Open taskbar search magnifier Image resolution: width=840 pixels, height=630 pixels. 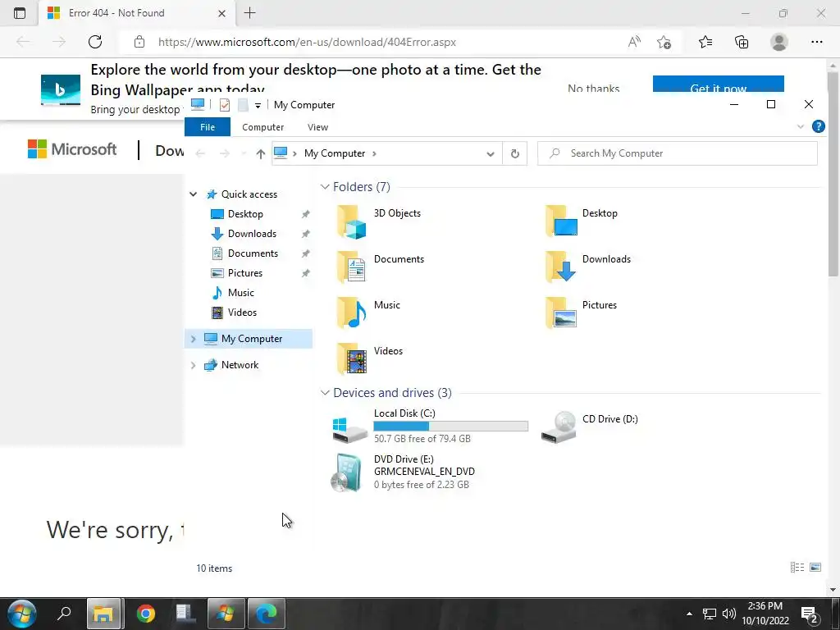coord(64,613)
